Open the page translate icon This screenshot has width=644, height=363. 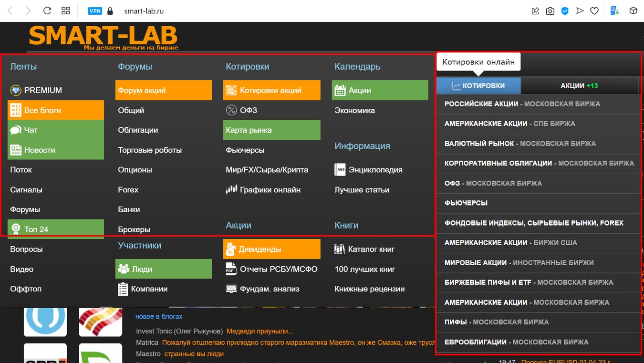(615, 10)
